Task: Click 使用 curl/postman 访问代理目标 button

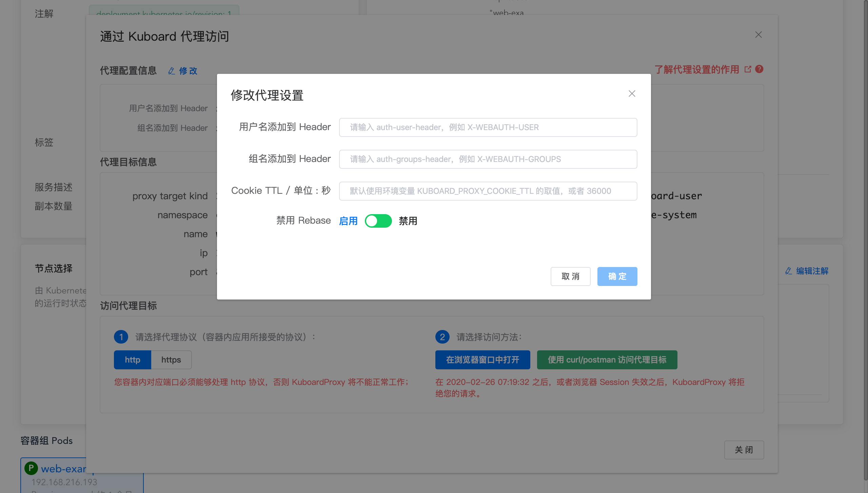Action: (607, 360)
